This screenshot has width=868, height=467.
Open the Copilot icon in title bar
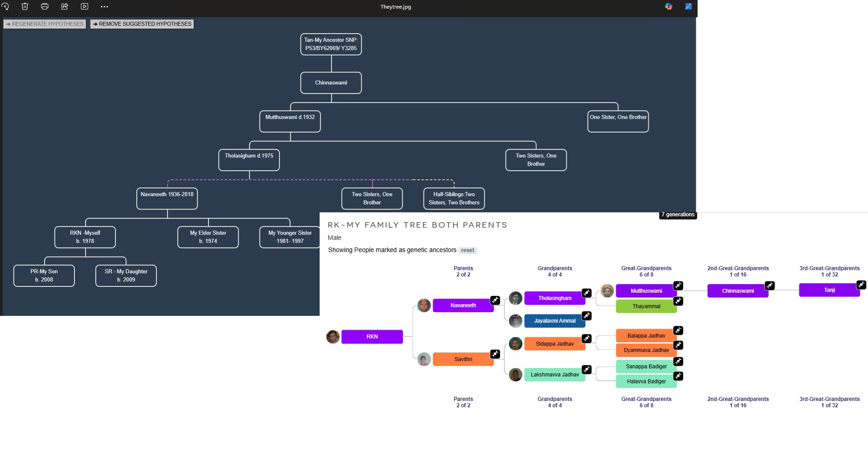tap(669, 6)
